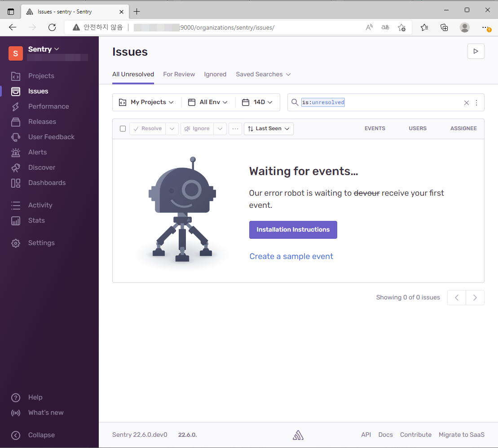Screen dimensions: 498x448
Task: Click the Sentry logo in the footer
Action: 298,435
